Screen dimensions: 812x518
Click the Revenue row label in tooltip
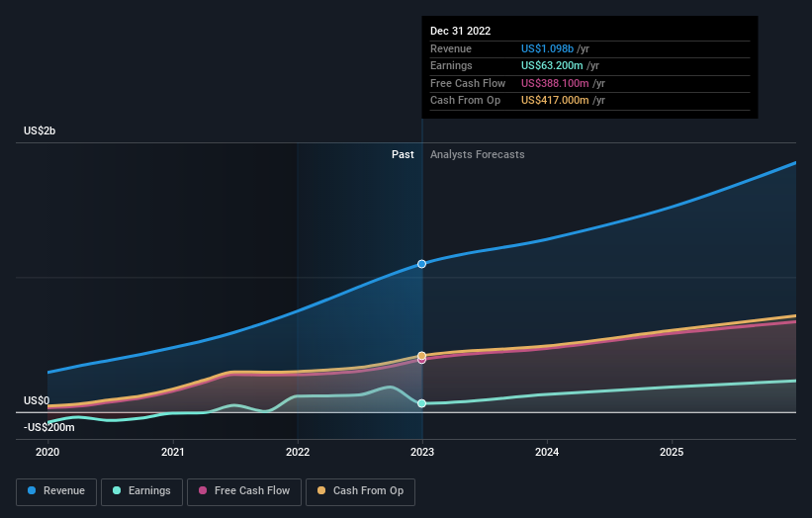[x=451, y=48]
